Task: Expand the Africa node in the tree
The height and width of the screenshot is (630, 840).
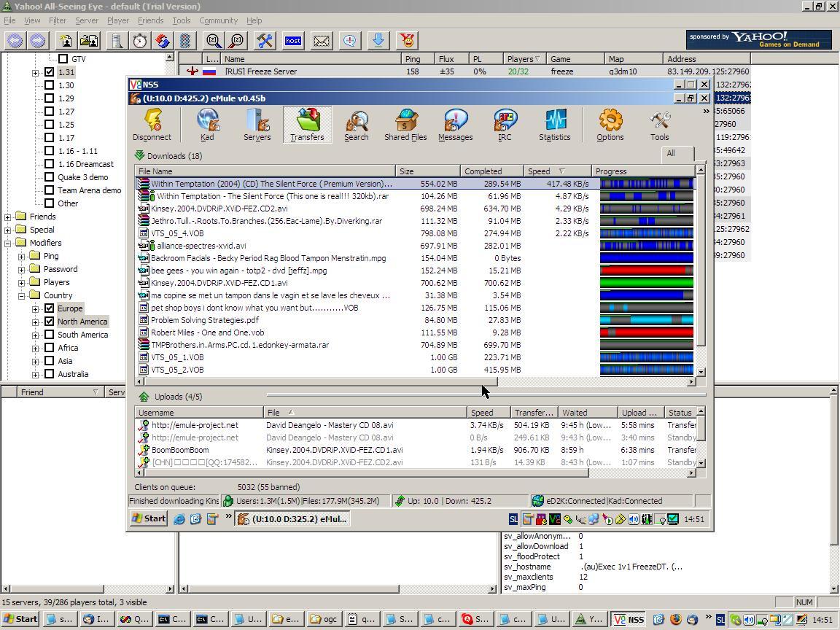Action: (35, 349)
